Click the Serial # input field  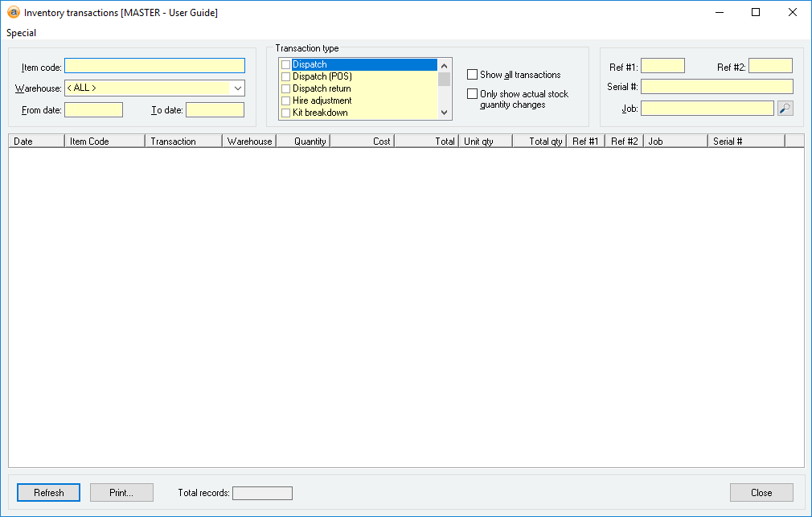coord(716,87)
